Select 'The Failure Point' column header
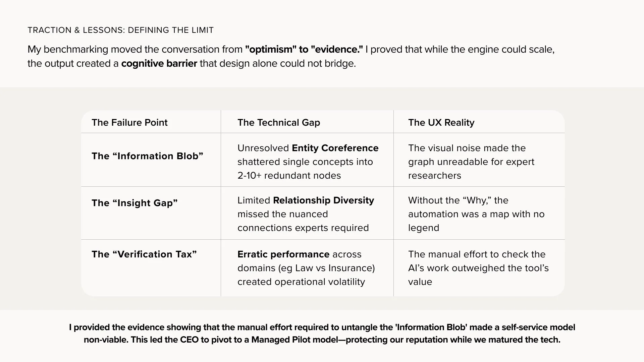644x362 pixels. pos(129,122)
